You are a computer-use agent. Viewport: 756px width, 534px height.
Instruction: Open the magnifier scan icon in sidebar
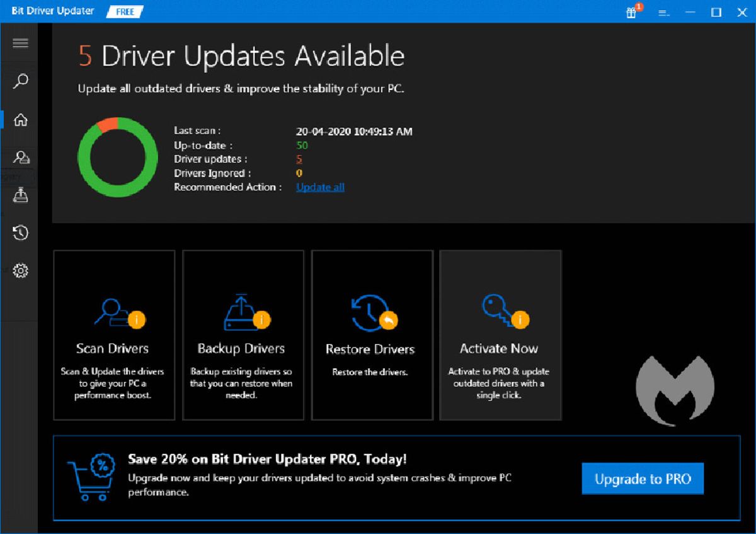21,81
